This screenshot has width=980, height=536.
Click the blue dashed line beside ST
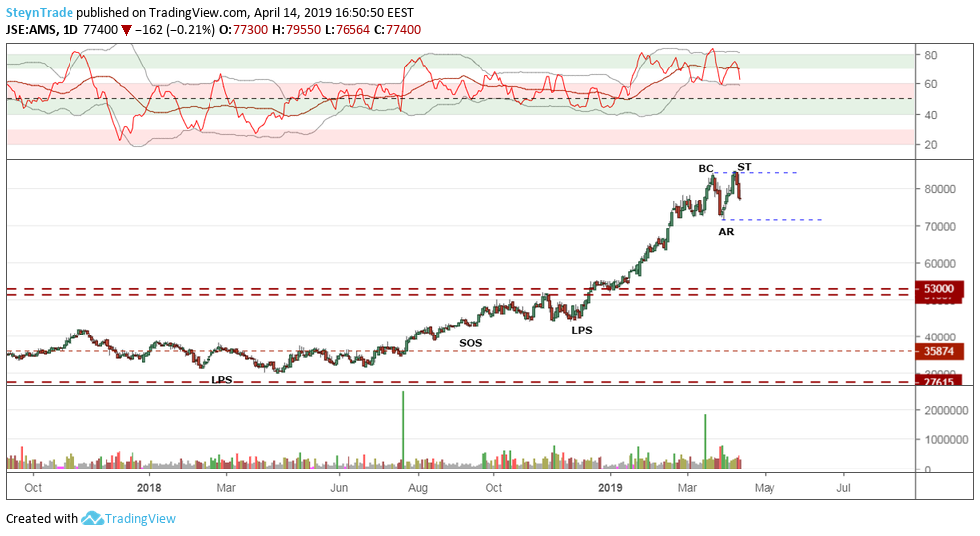(757, 172)
